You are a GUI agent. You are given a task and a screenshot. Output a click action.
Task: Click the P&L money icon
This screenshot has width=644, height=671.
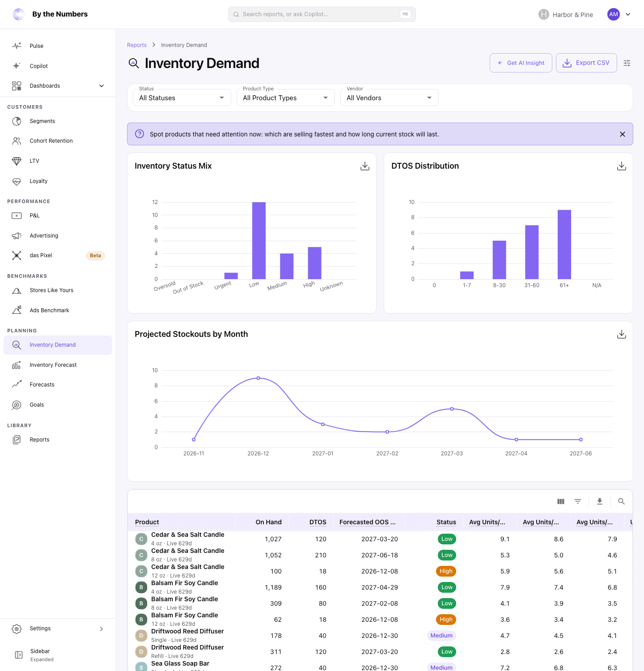coord(17,216)
